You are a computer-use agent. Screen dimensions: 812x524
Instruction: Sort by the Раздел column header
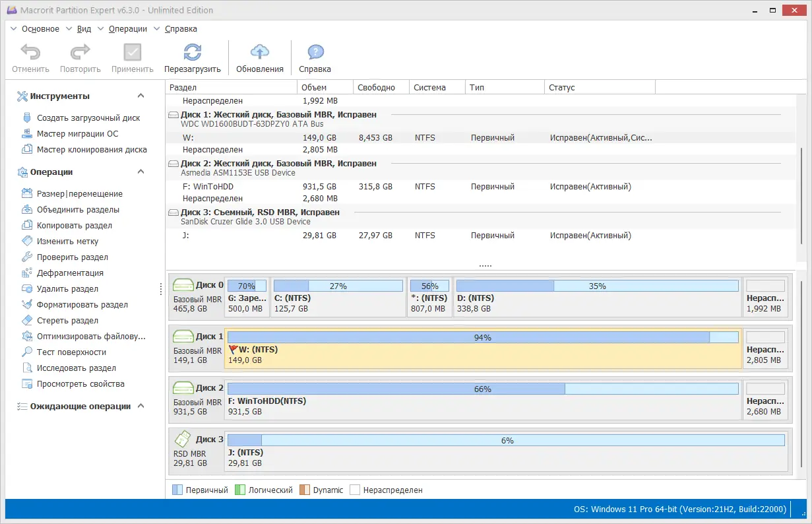232,87
